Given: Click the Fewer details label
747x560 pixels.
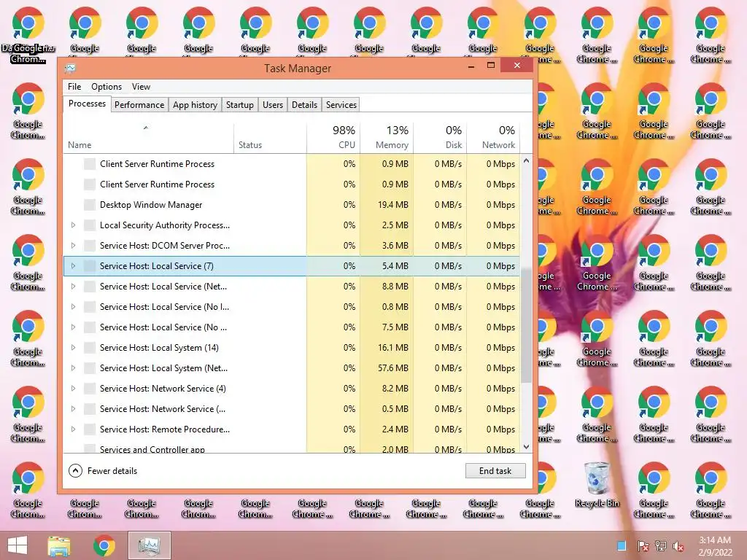Looking at the screenshot, I should click(x=112, y=471).
